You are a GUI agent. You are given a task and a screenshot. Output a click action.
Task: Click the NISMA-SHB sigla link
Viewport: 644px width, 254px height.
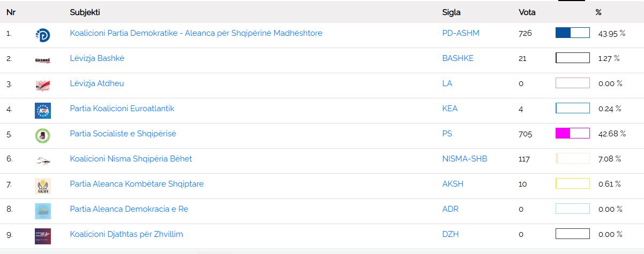[465, 159]
